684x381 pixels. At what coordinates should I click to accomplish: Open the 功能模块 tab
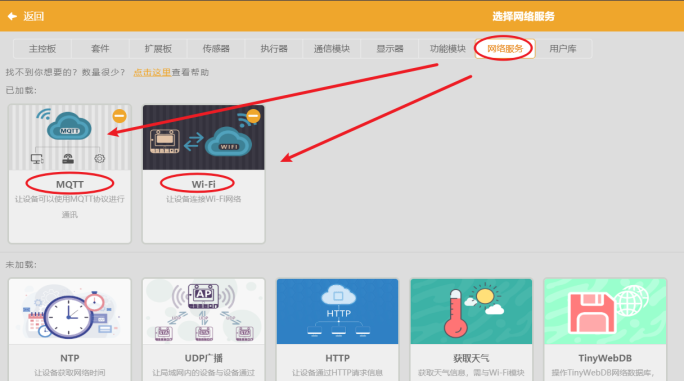pyautogui.click(x=448, y=49)
